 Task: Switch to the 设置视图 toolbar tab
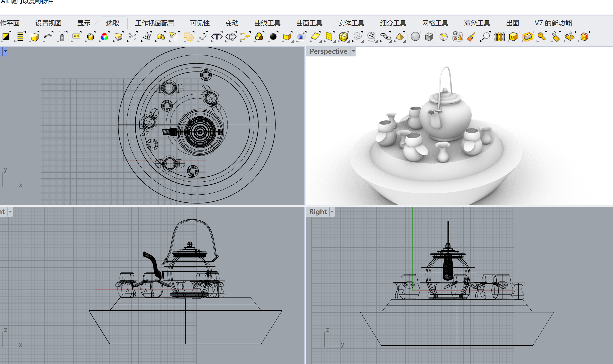point(48,23)
